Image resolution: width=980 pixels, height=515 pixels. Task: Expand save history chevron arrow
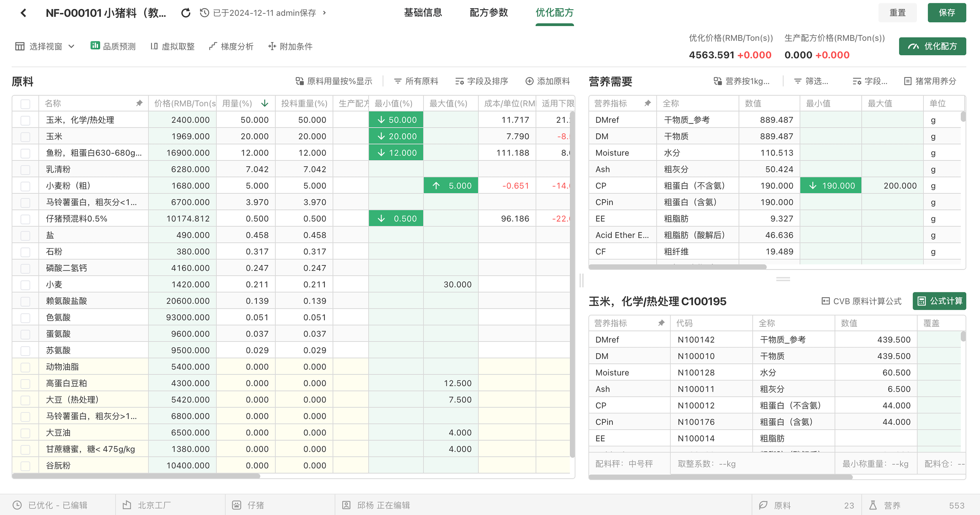[325, 13]
